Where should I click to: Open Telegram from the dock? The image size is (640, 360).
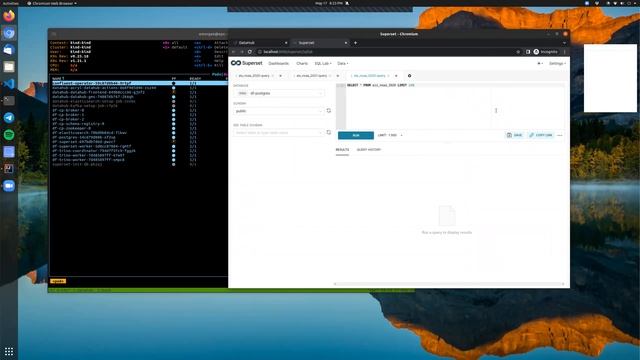pos(9,118)
